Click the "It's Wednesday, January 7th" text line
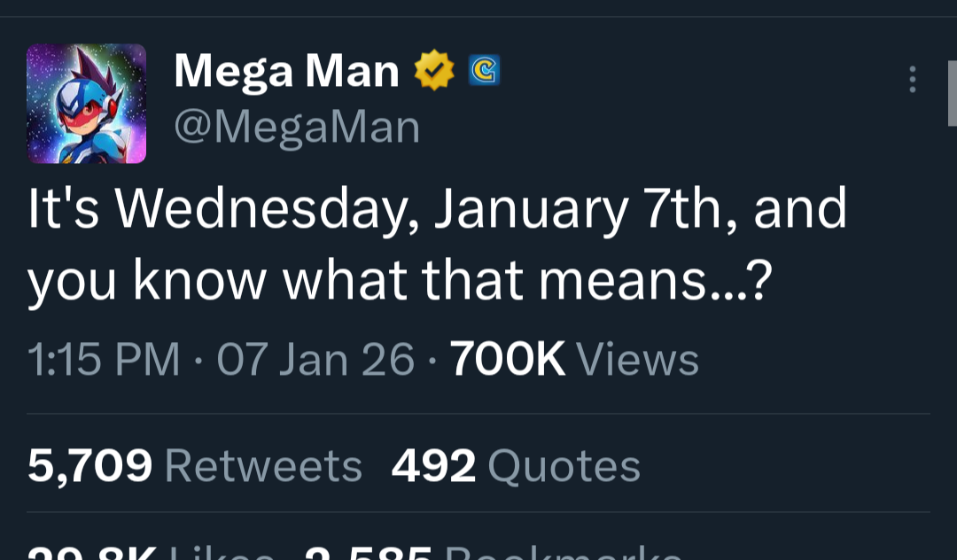Viewport: 957px width, 560px height. tap(437, 209)
